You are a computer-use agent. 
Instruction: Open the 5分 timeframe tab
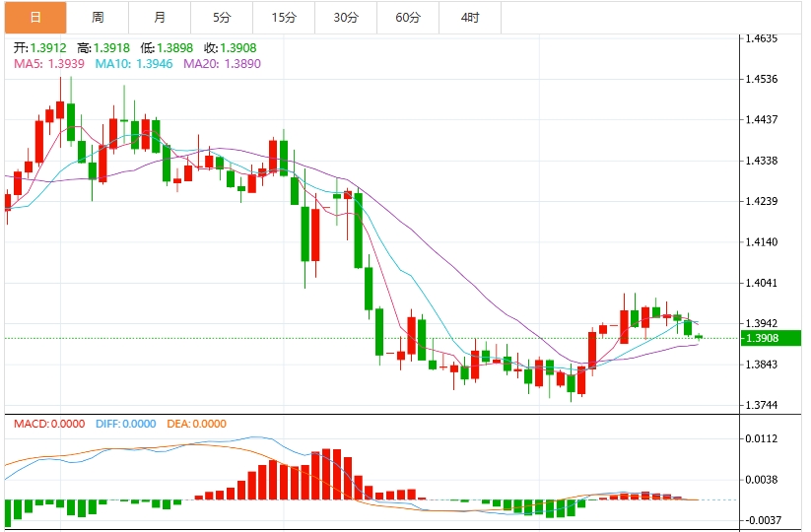(222, 17)
